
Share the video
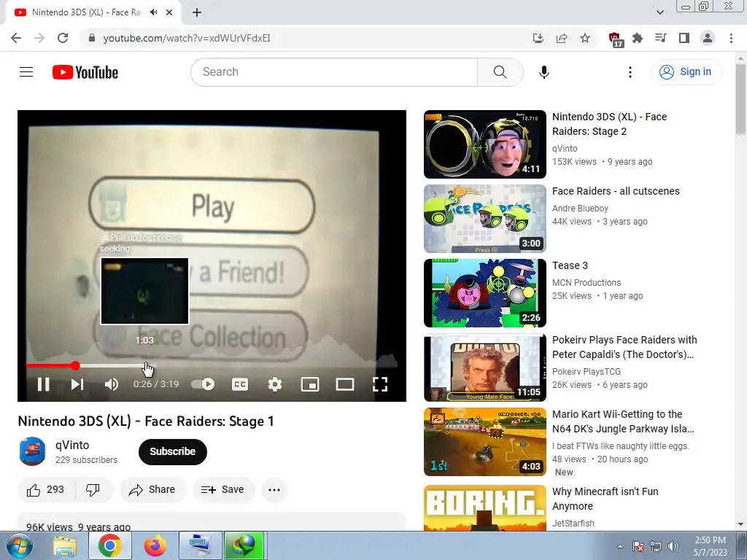tap(152, 489)
